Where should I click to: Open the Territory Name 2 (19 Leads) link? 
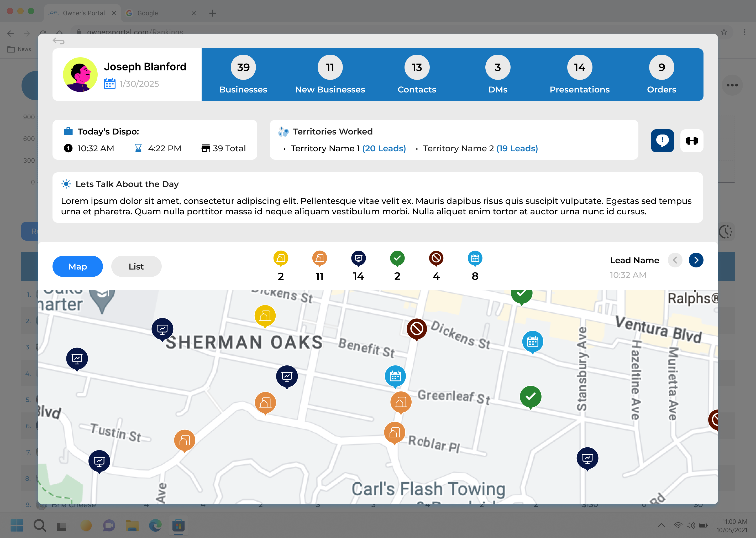(517, 148)
